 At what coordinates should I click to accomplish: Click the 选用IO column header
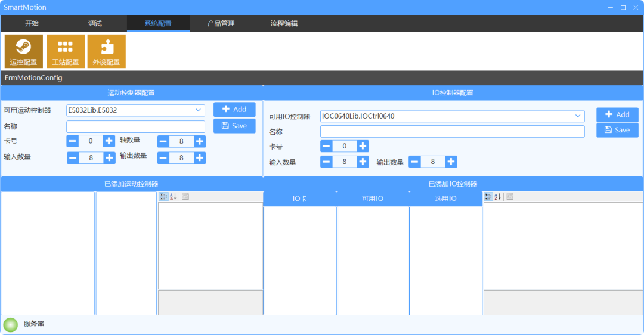[445, 198]
